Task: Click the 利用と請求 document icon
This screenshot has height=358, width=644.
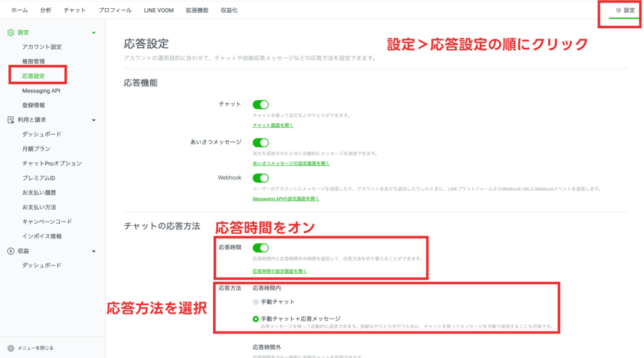Action: coord(11,120)
